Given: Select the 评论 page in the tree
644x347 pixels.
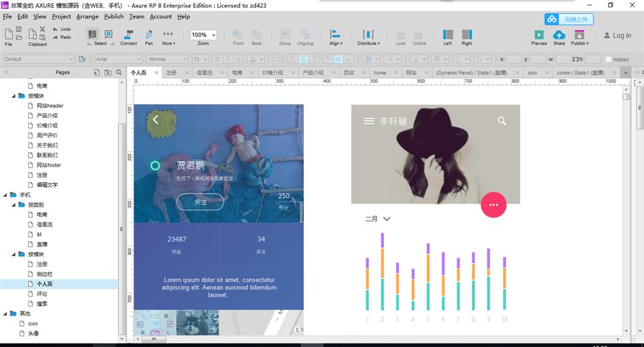Looking at the screenshot, I should 42,294.
